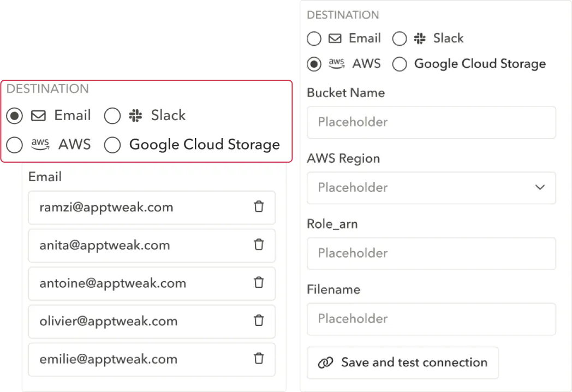This screenshot has height=392, width=572.
Task: Expand AWS Region using the chevron arrow
Action: (540, 187)
